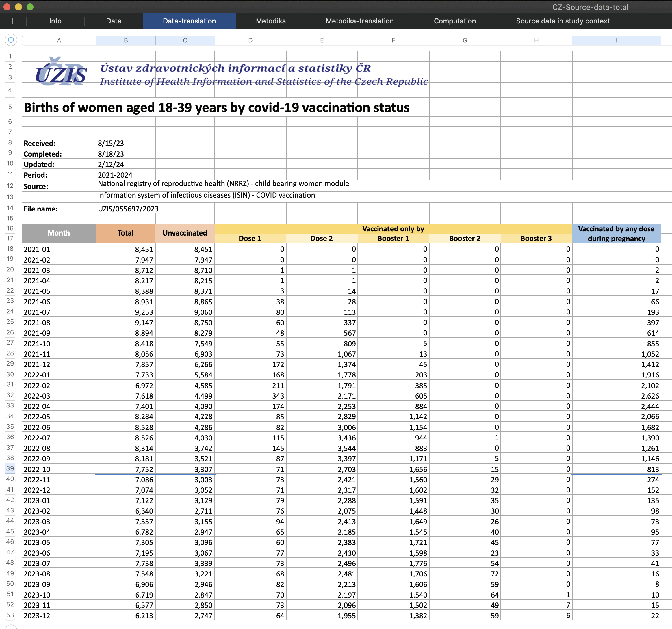Select row 18 header

10,249
